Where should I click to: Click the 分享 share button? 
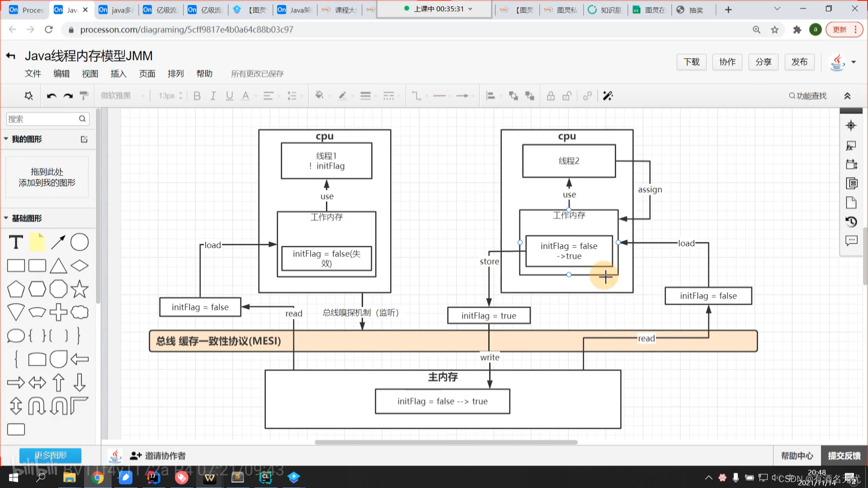764,62
